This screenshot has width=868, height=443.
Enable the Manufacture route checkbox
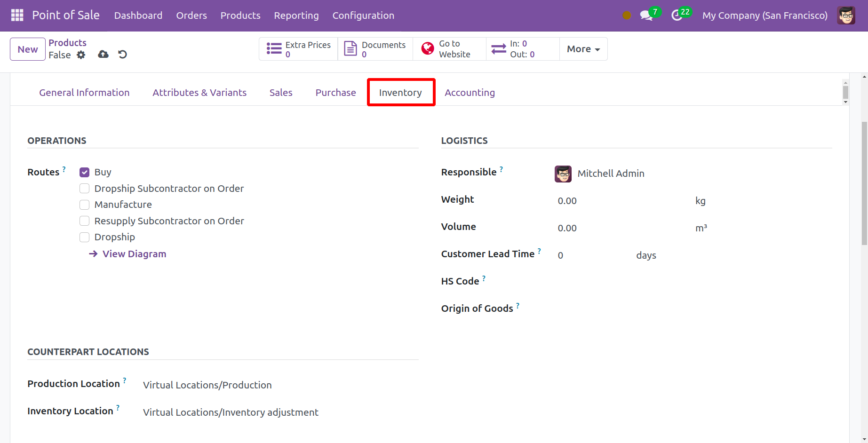pos(85,205)
